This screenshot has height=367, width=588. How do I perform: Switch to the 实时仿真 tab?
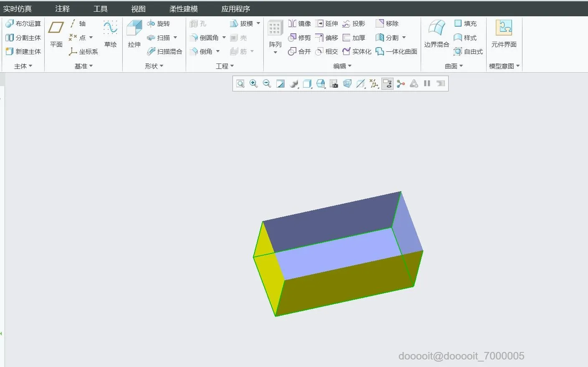[x=18, y=9]
